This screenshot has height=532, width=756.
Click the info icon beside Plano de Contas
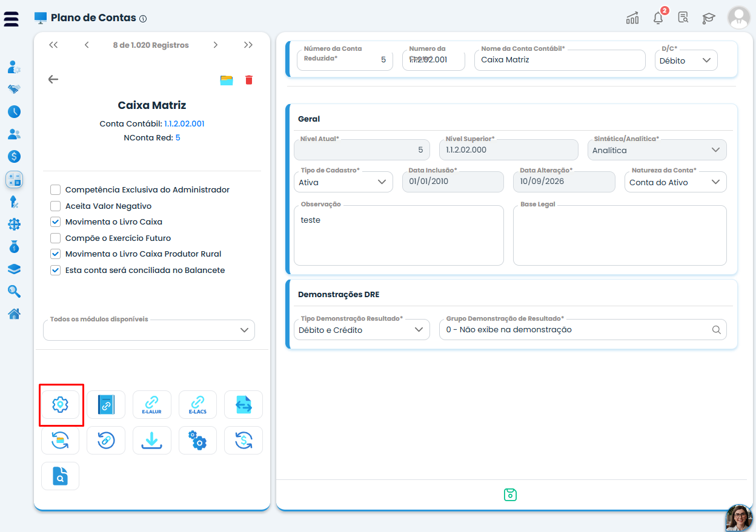(143, 19)
